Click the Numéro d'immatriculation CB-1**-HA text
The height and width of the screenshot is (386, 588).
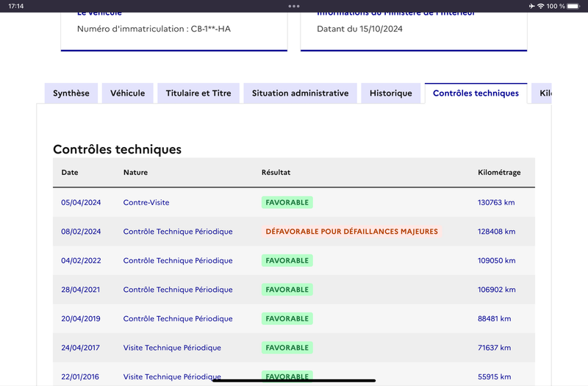(154, 29)
